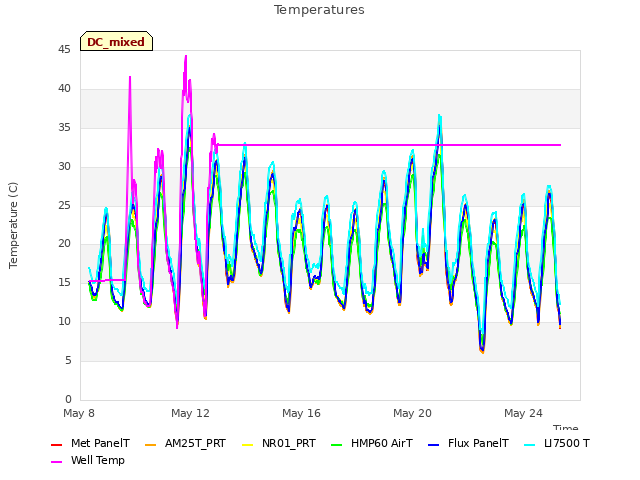Click the flat magenta Well Temp line at 33
The width and height of the screenshot is (640, 480).
[x=390, y=145]
